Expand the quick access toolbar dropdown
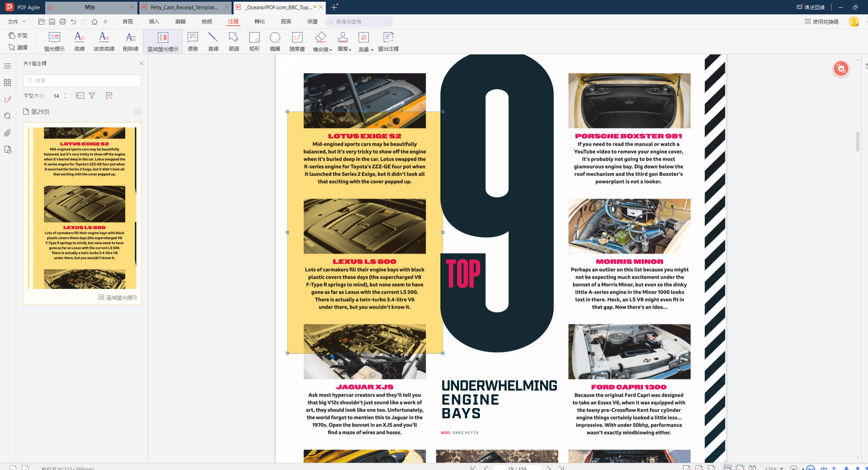 point(106,22)
